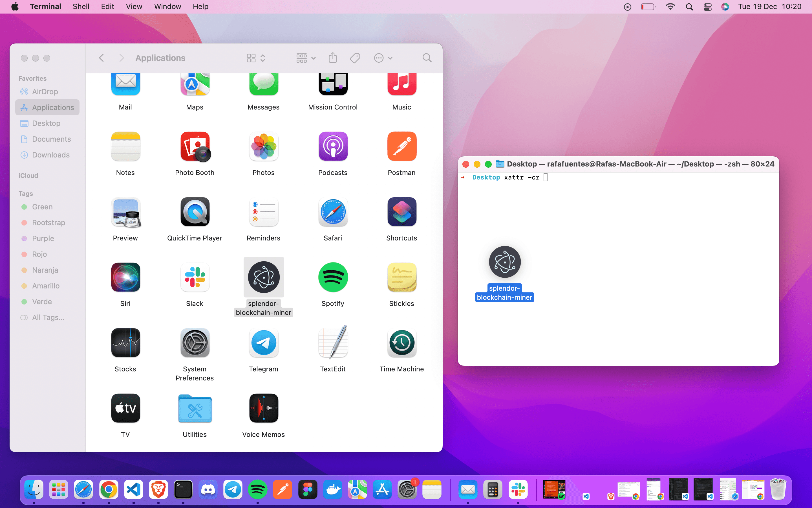Select Telegram in the Applications grid
812x508 pixels.
coord(264,343)
